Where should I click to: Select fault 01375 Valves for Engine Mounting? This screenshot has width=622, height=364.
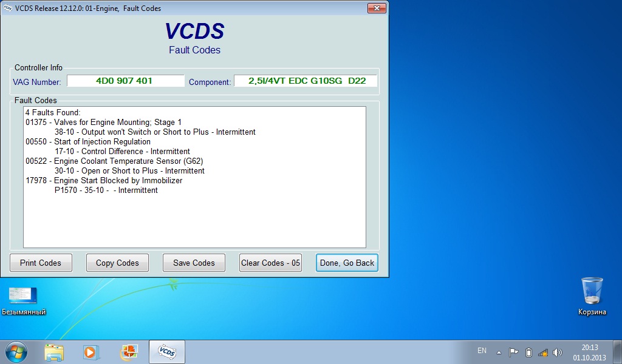coord(103,122)
